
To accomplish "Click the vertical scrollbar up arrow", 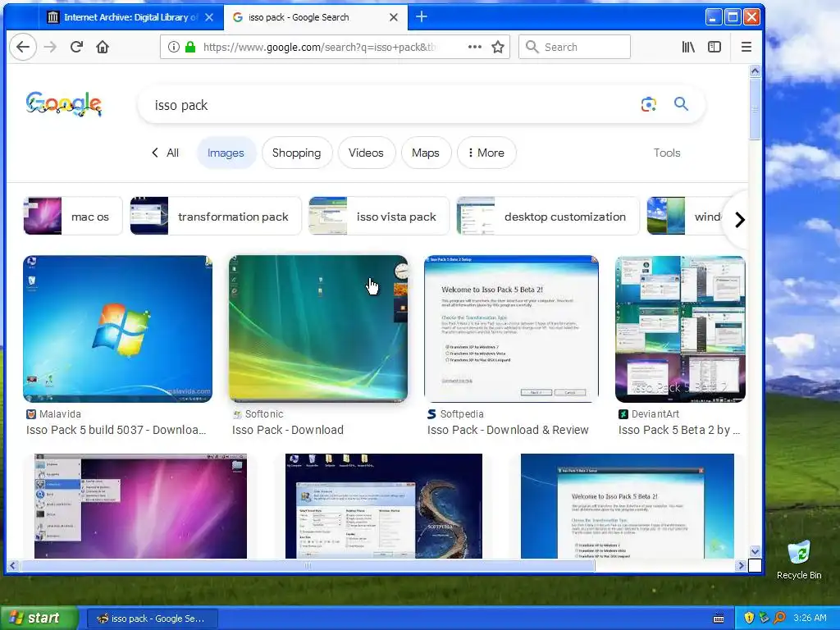I will tap(755, 71).
